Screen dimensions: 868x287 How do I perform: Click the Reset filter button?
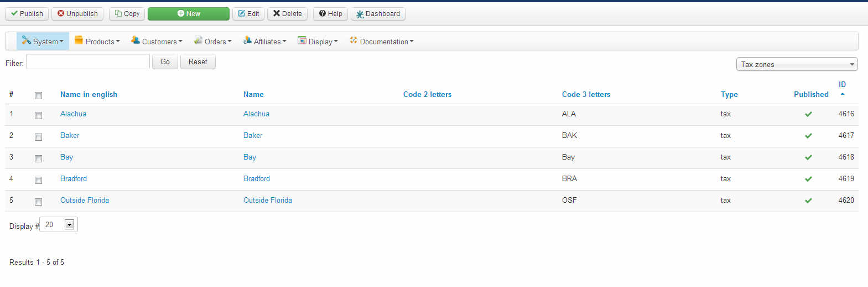[198, 61]
